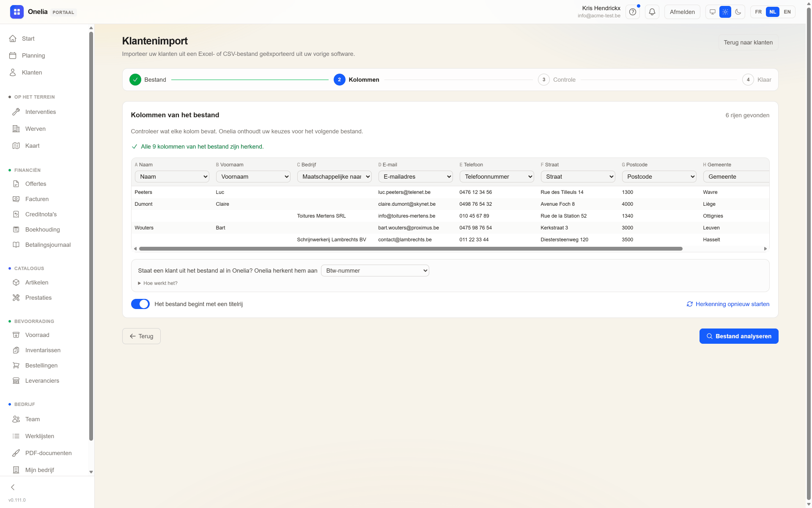The image size is (812, 508).
Task: Select the Klaar step
Action: (x=757, y=80)
